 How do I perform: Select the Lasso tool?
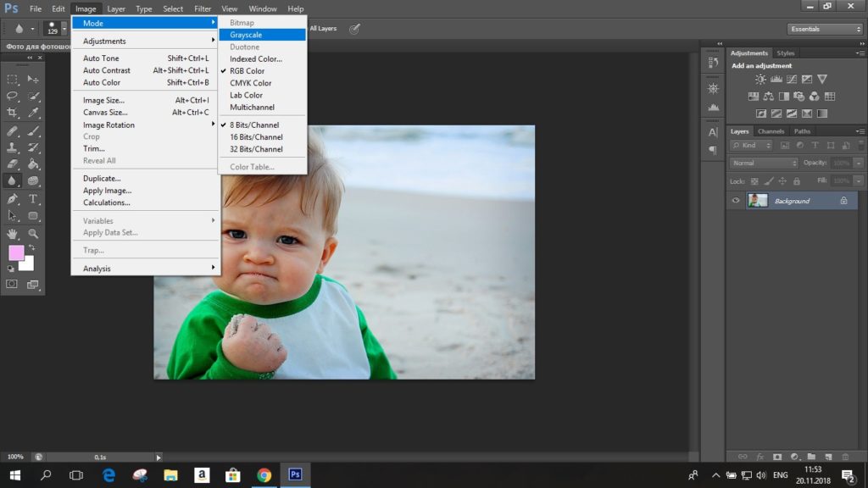[12, 96]
